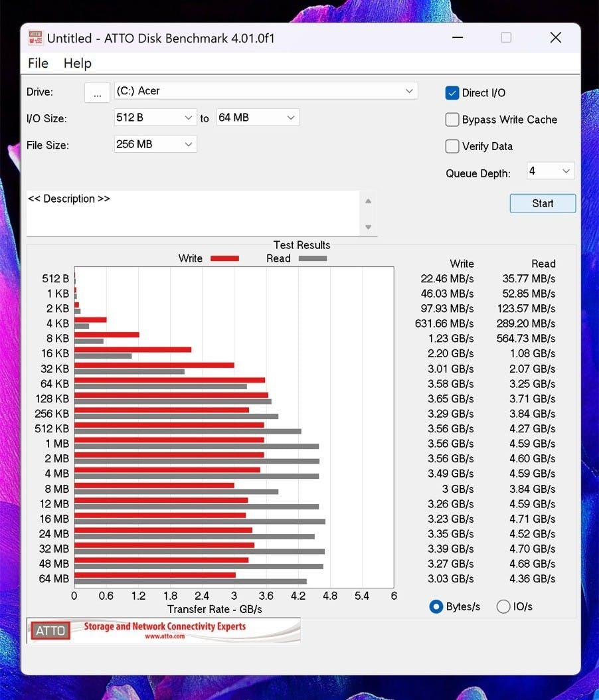Click the 64 MB chart row label
The width and height of the screenshot is (599, 700).
54,579
